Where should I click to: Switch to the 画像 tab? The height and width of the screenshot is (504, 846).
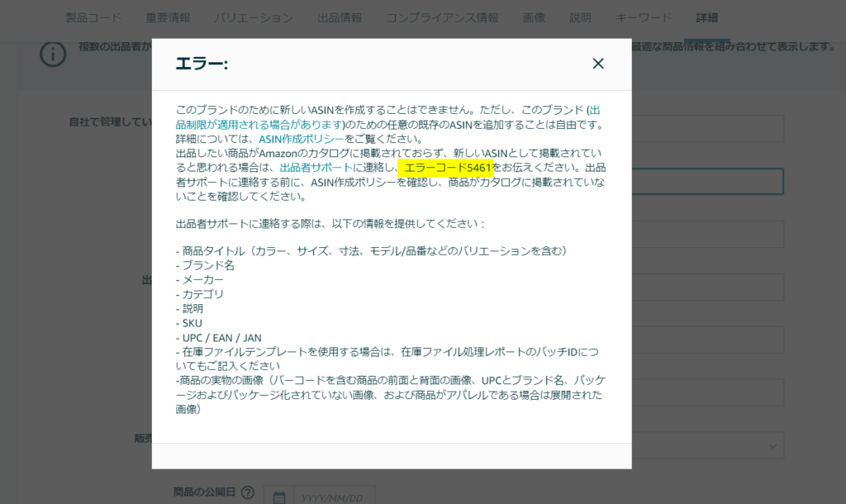click(534, 17)
